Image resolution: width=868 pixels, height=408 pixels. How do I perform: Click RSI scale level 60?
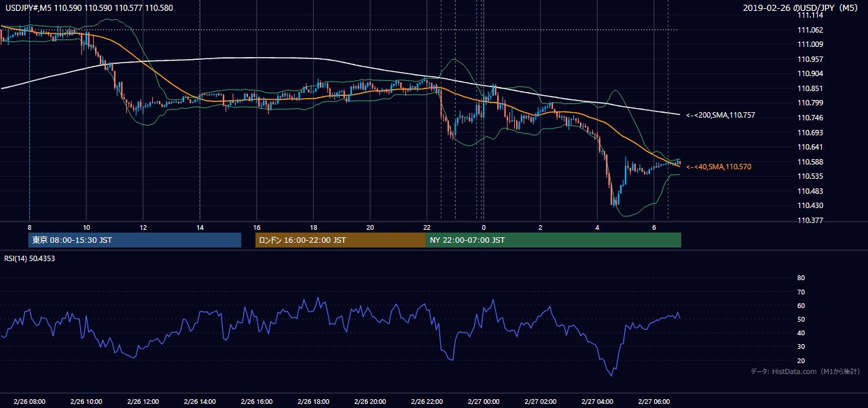[x=801, y=305]
